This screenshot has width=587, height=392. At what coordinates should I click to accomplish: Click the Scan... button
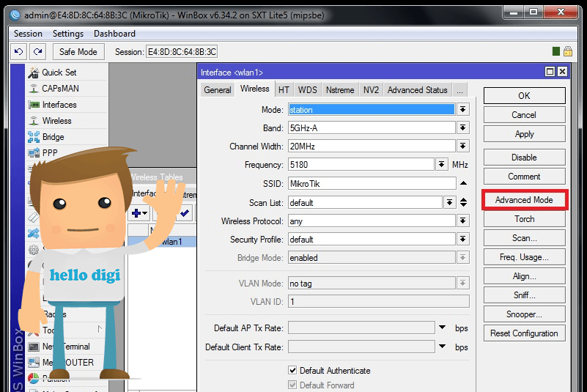click(x=524, y=238)
